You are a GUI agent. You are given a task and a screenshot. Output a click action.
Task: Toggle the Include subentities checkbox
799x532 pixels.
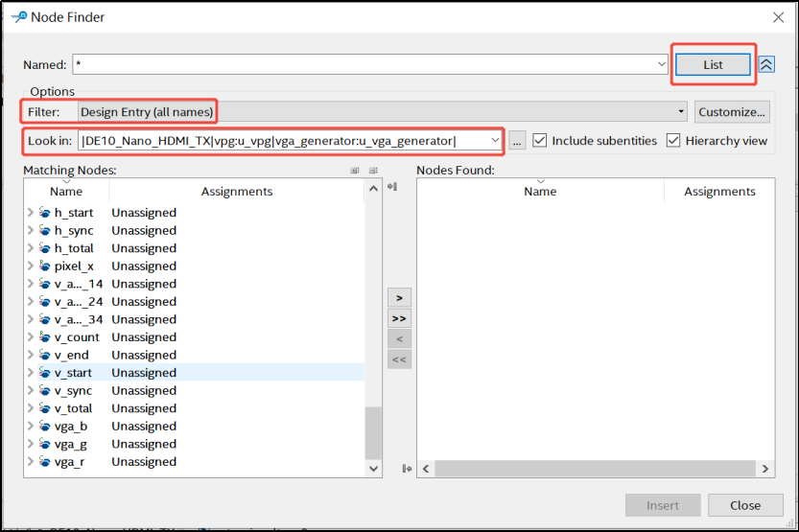(x=540, y=141)
